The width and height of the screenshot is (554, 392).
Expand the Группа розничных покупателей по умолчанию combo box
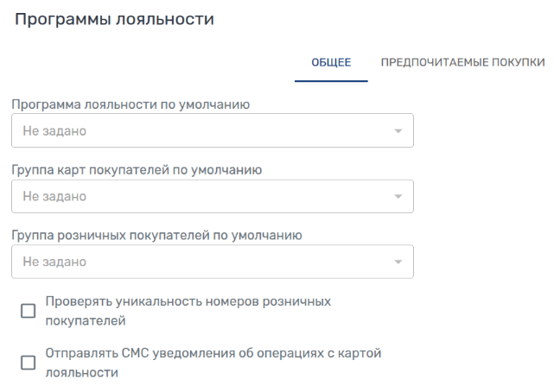click(x=212, y=262)
